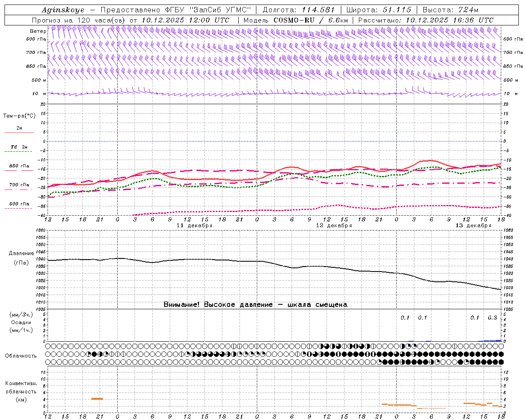This screenshot has height=420, width=525.
Task: Click the 'Ветер' wind panel label
Action: pos(38,31)
